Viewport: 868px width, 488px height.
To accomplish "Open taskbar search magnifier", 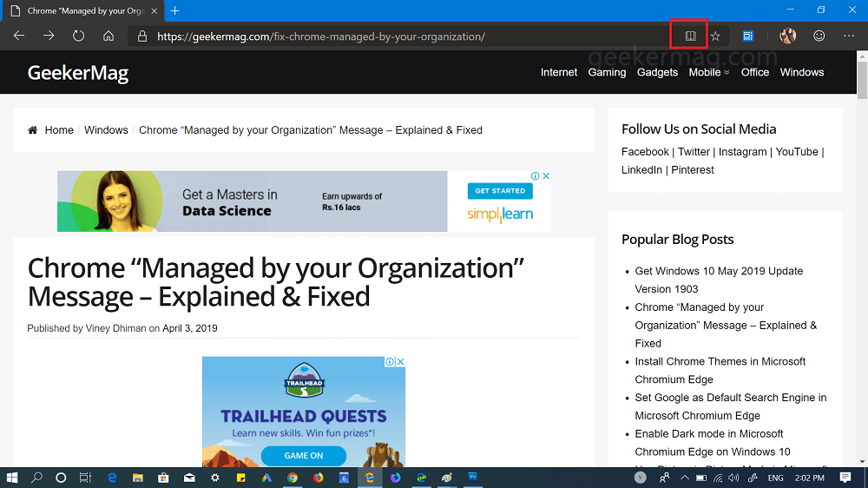I will [x=36, y=478].
